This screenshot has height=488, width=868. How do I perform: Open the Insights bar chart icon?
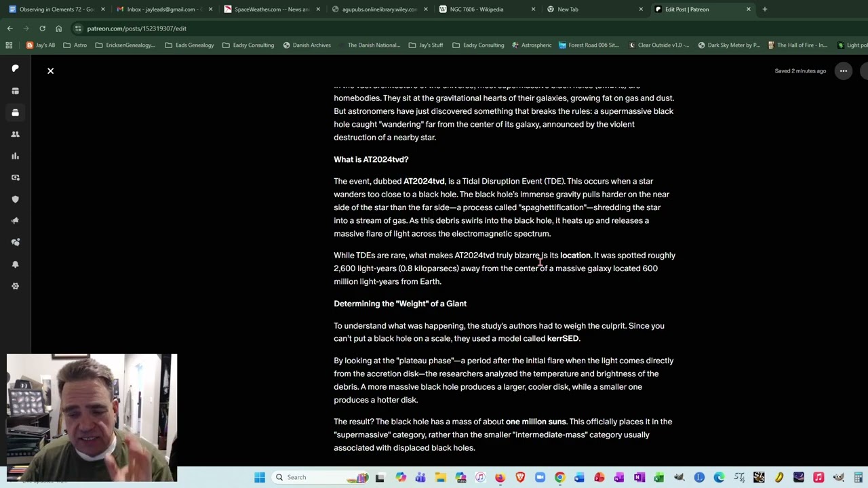15,156
